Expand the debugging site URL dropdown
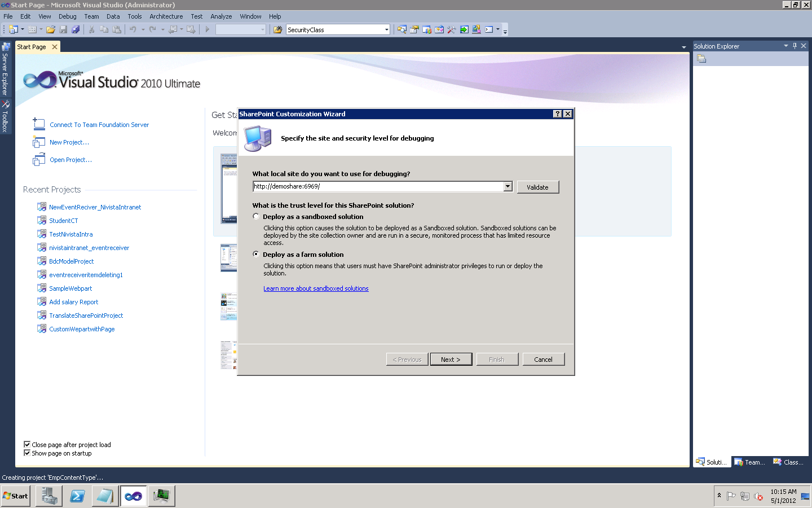The width and height of the screenshot is (812, 508). click(x=507, y=186)
